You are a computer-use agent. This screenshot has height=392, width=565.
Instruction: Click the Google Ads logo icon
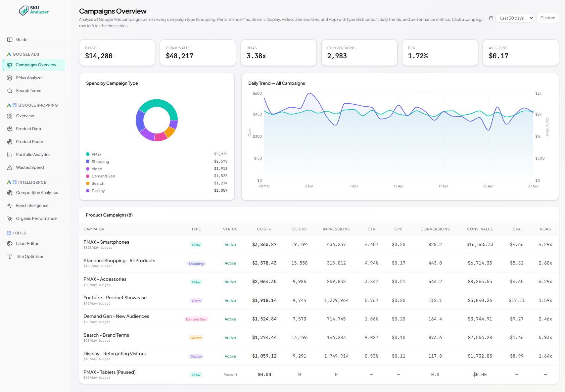click(9, 54)
